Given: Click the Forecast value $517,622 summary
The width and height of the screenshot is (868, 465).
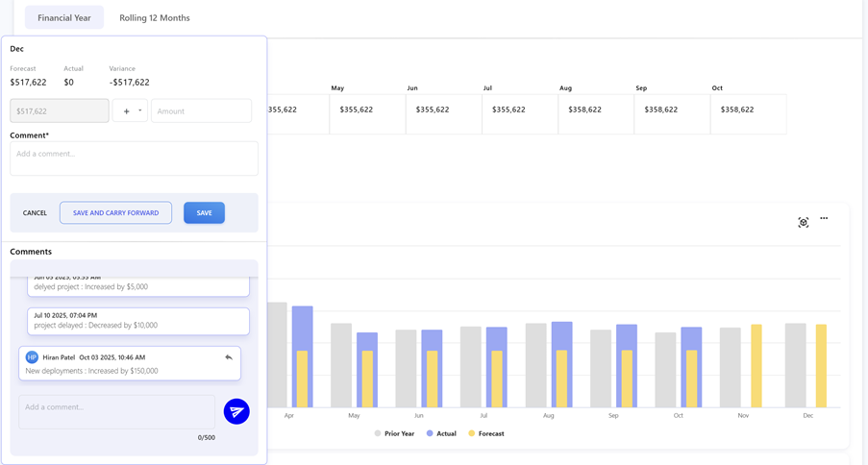Looking at the screenshot, I should (28, 83).
